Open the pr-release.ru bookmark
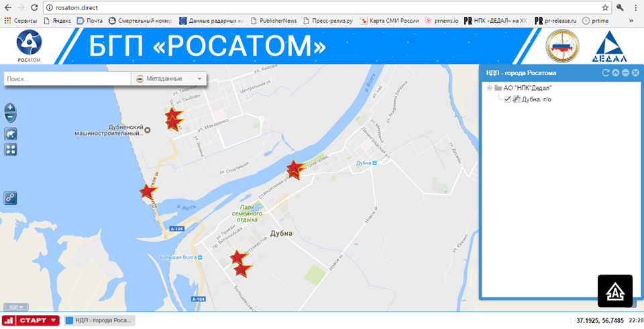Image resolution: width=644 pixels, height=329 pixels. click(555, 21)
